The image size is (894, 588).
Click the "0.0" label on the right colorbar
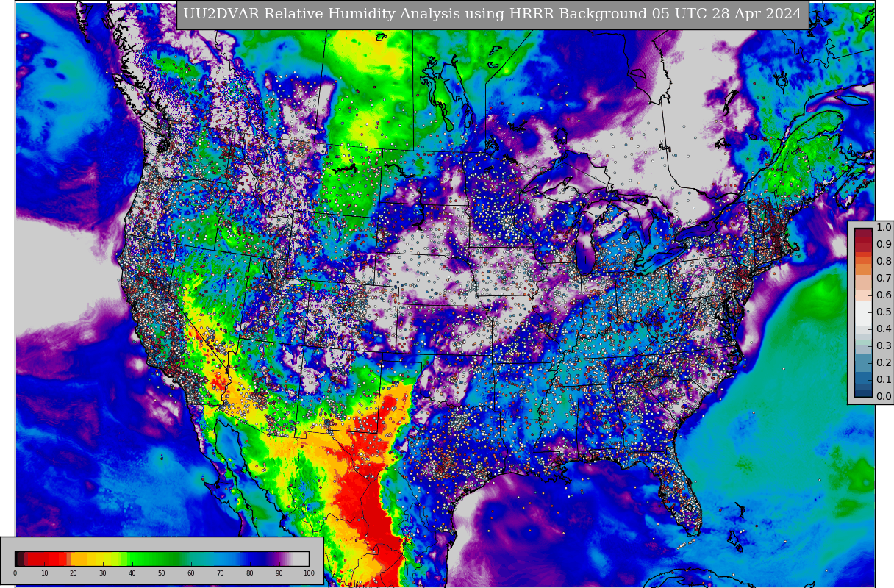pyautogui.click(x=884, y=397)
